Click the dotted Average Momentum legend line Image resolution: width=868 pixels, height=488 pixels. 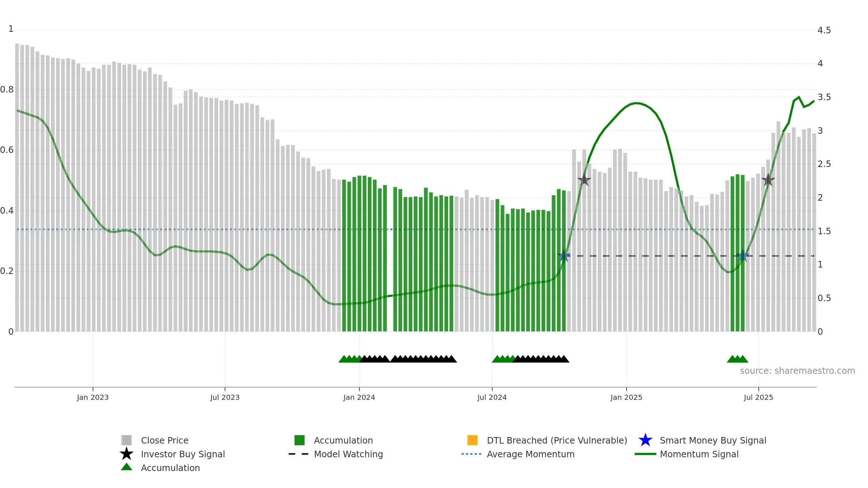tap(472, 454)
